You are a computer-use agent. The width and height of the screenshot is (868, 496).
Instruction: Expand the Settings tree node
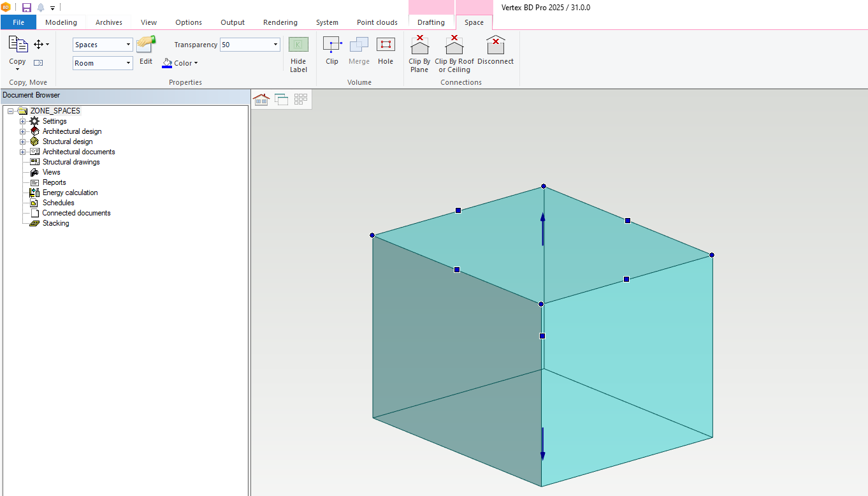(x=23, y=121)
